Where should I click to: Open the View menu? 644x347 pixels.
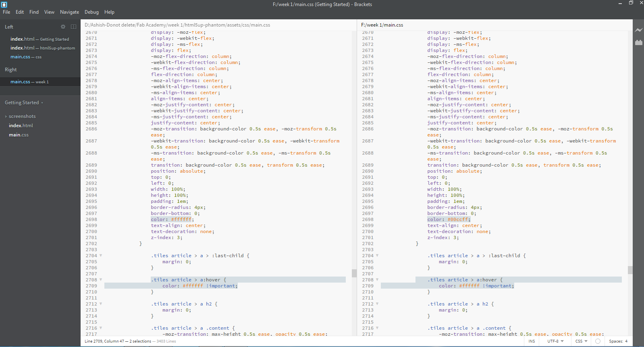[49, 12]
